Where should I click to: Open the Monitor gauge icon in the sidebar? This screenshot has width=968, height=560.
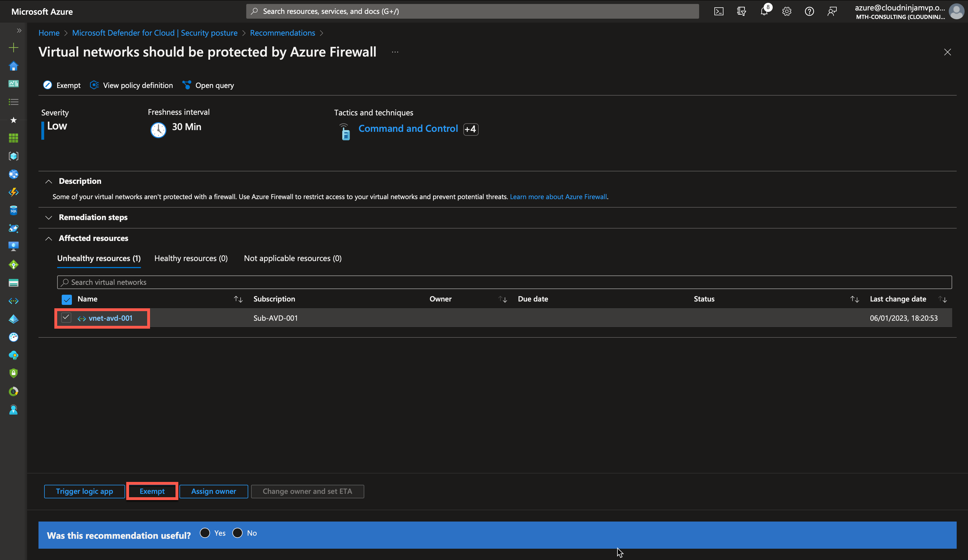click(14, 337)
